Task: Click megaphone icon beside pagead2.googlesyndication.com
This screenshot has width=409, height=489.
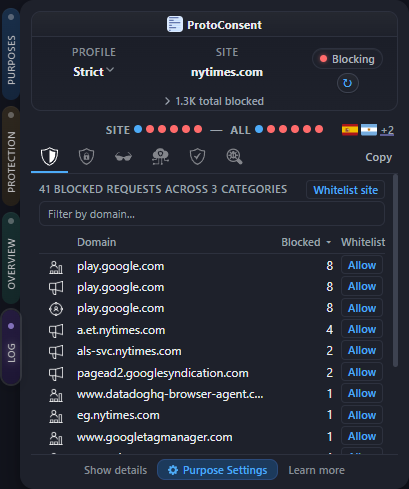Action: (x=56, y=373)
